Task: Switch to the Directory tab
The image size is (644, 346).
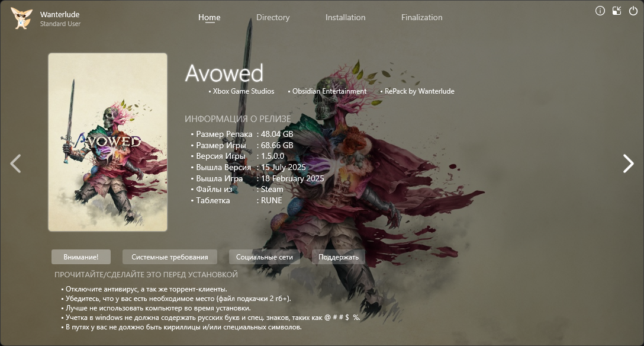Action: click(273, 17)
